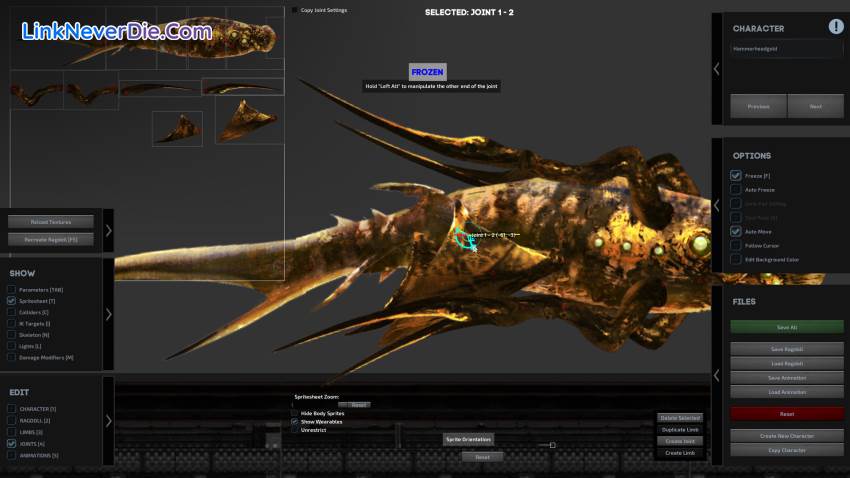The width and height of the screenshot is (850, 478).
Task: Enable the Lights [L] checkbox
Action: (11, 346)
